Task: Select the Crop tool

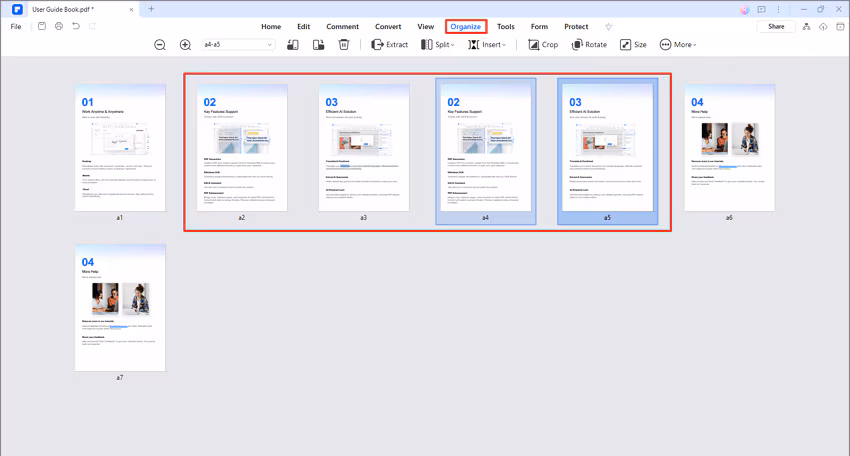Action: (x=543, y=45)
